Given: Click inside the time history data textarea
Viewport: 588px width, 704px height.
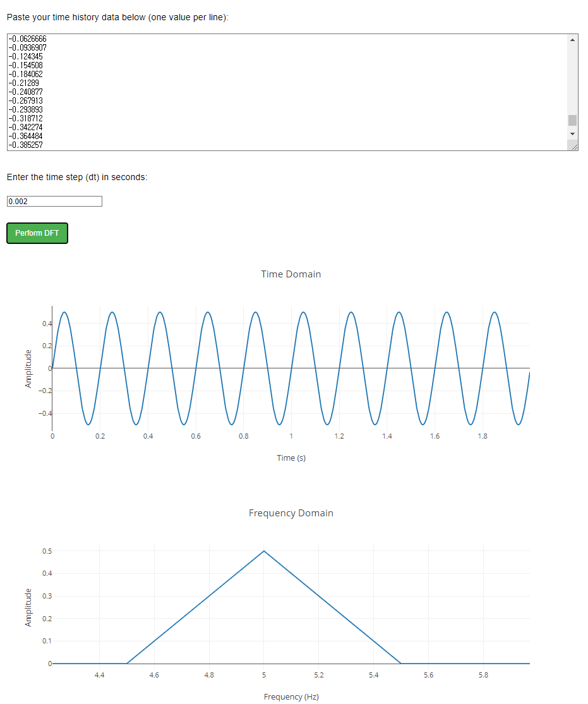Looking at the screenshot, I should [284, 92].
